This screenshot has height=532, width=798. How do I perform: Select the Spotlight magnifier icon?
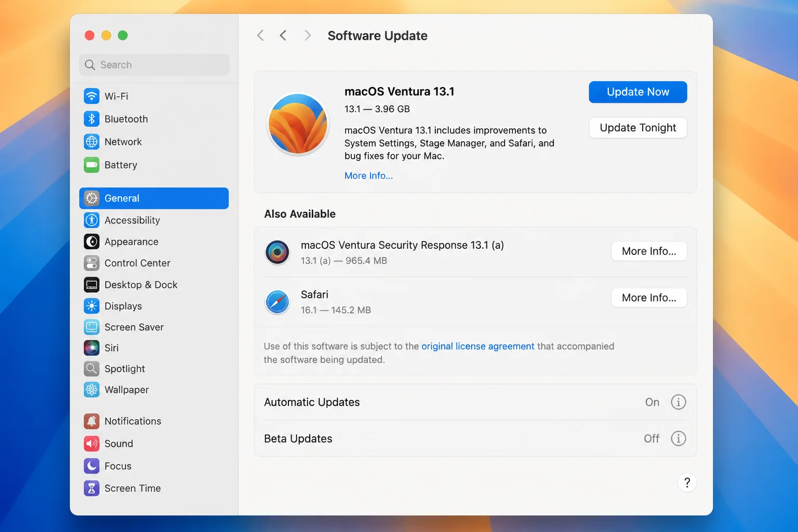click(x=92, y=369)
